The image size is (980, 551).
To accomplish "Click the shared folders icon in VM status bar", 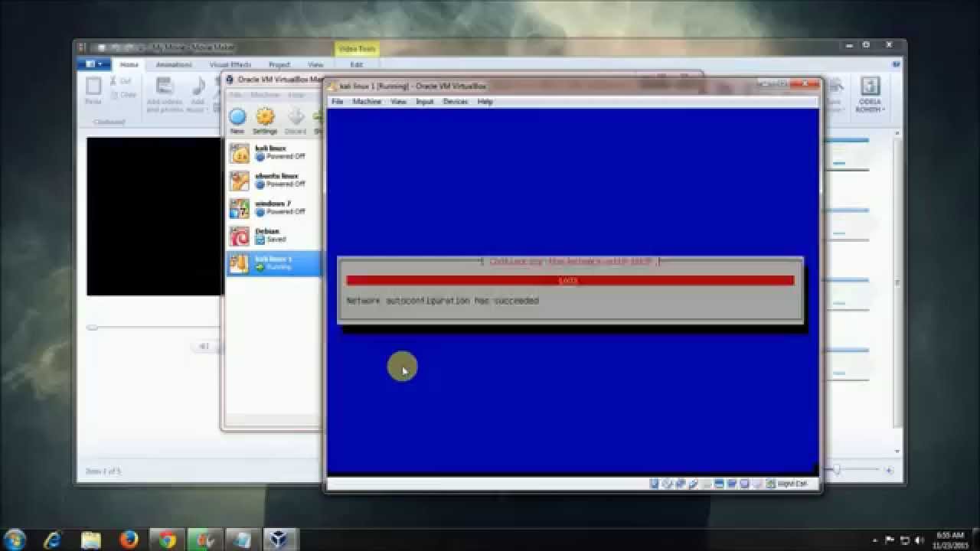I will point(706,484).
